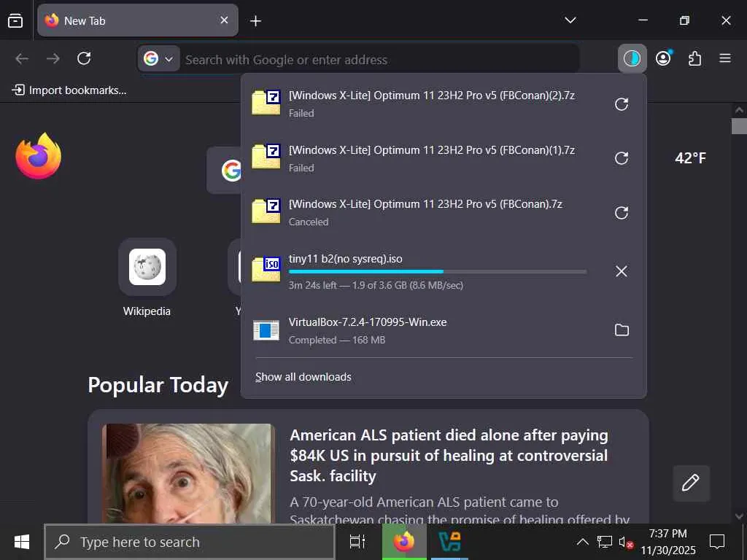The width and height of the screenshot is (747, 560).
Task: Click the 7z file icon of (FBConan)(2).7z
Action: click(266, 102)
